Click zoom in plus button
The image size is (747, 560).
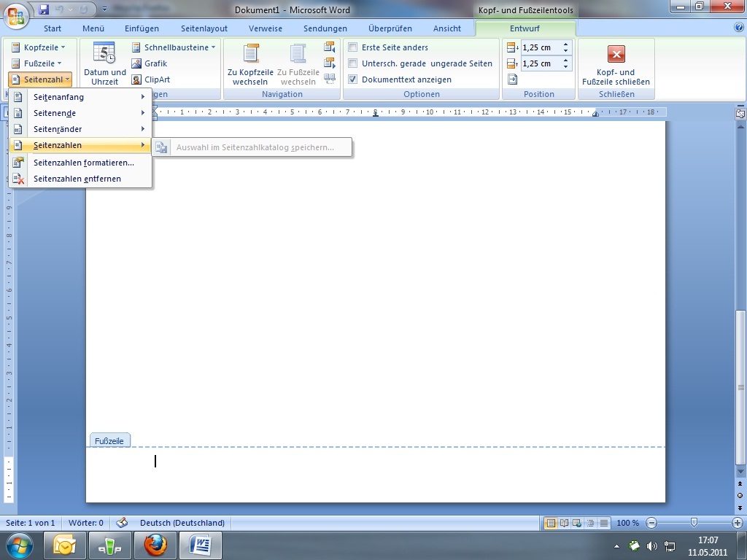pos(738,523)
